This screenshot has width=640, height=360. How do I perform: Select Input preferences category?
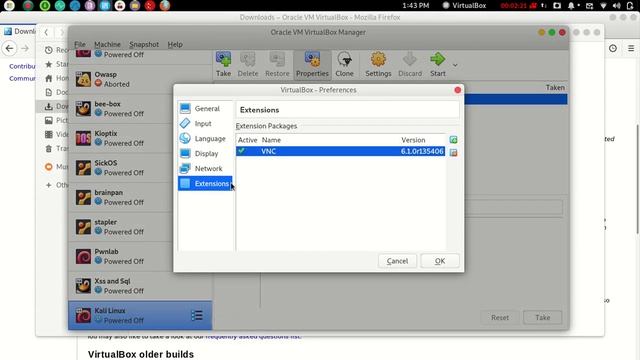tap(205, 123)
